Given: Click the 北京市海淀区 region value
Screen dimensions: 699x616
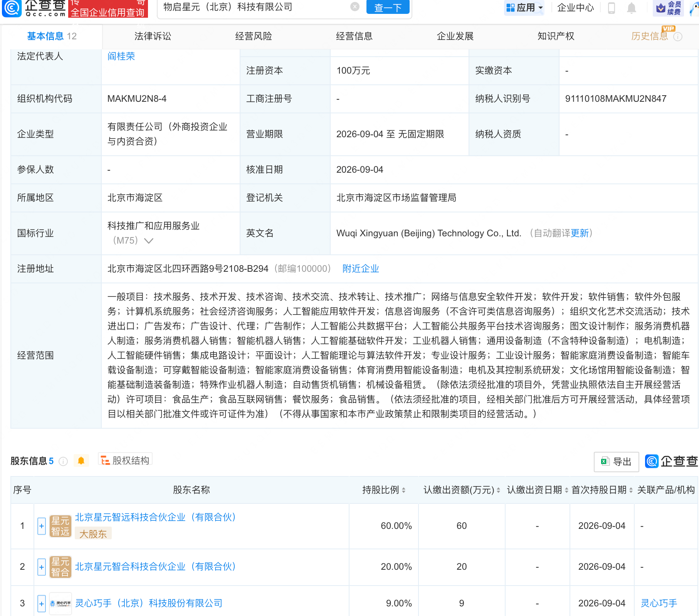Looking at the screenshot, I should [135, 198].
